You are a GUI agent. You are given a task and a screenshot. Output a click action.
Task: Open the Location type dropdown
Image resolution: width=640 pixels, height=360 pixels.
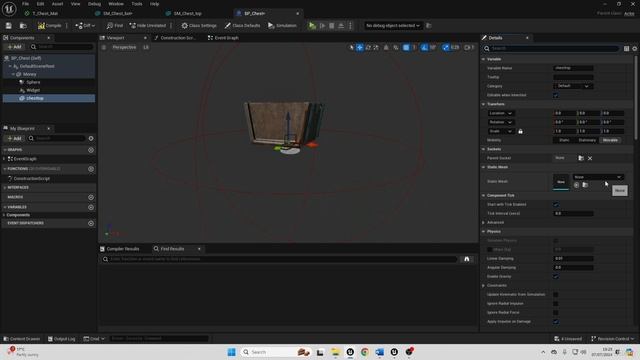pyautogui.click(x=500, y=113)
